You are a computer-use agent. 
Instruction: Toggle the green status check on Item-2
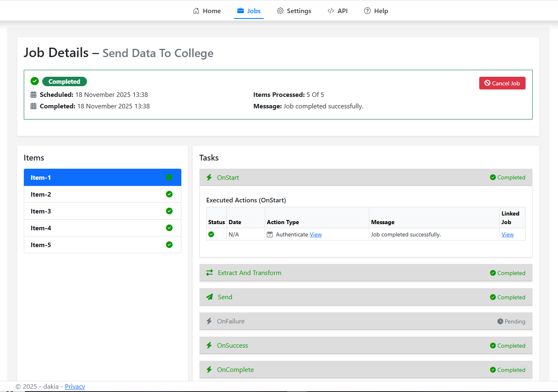click(x=169, y=194)
